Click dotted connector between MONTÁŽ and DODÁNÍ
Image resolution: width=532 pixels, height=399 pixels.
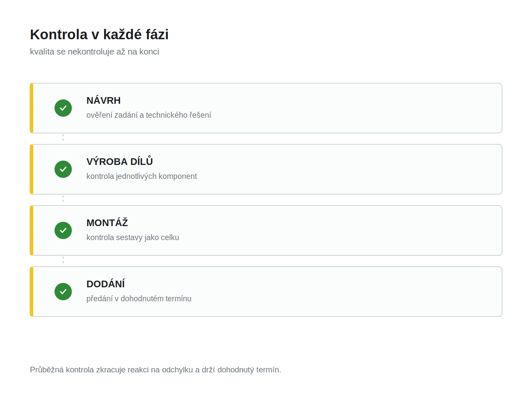point(63,260)
